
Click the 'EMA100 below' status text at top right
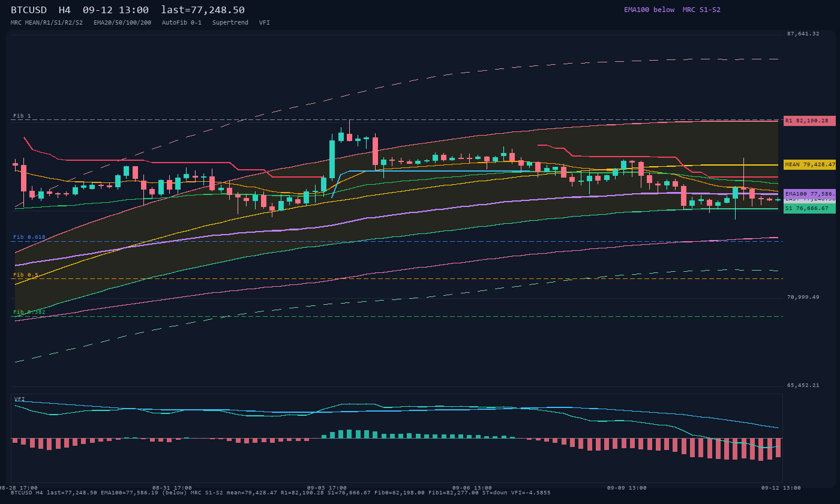pos(649,10)
